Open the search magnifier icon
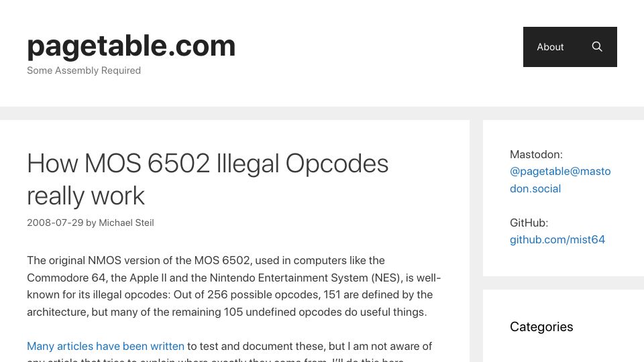 597,47
